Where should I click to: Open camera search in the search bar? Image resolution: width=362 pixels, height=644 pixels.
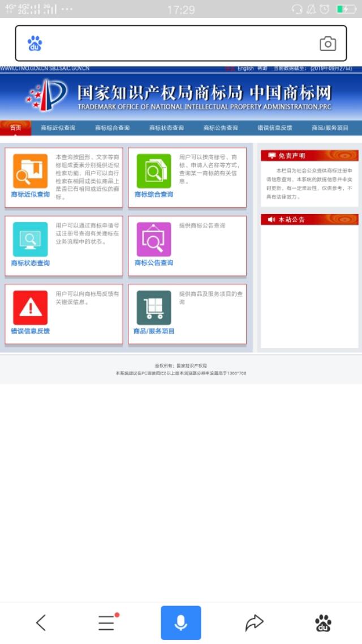[327, 44]
